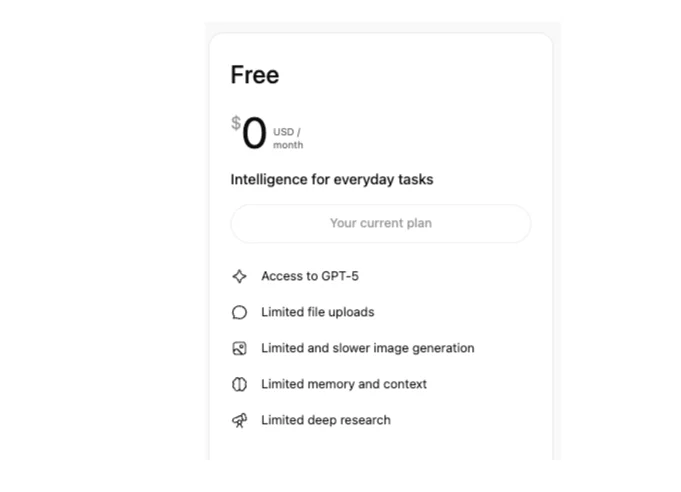This screenshot has width=681, height=492.
Task: Click the word research in the last feature
Action: [364, 420]
